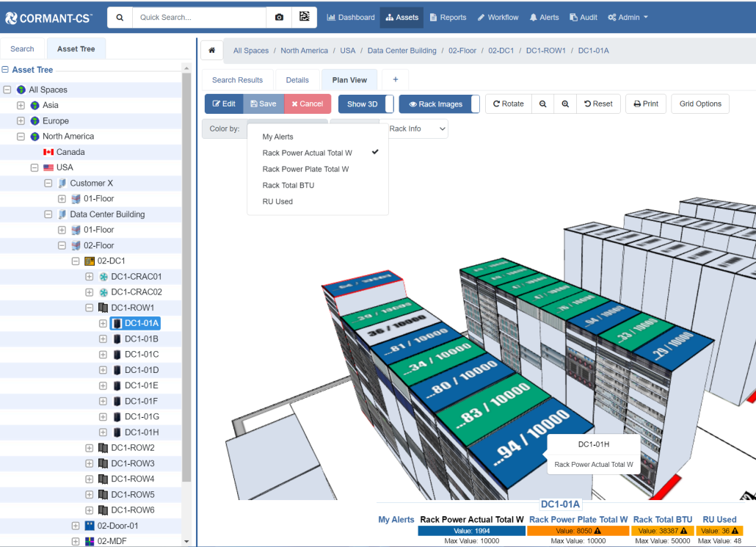
Task: Open the QR code scanner icon
Action: click(x=305, y=18)
